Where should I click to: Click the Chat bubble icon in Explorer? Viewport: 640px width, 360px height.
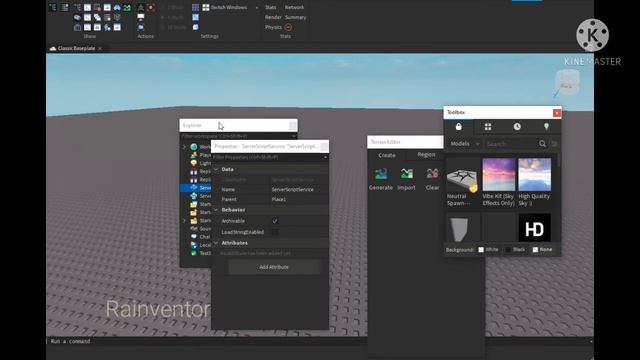click(194, 237)
